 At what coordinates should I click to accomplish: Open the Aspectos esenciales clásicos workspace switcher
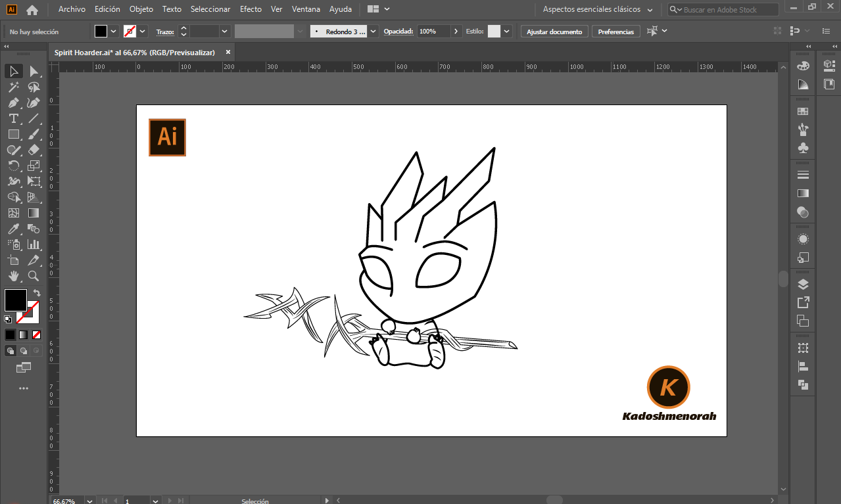click(x=597, y=10)
